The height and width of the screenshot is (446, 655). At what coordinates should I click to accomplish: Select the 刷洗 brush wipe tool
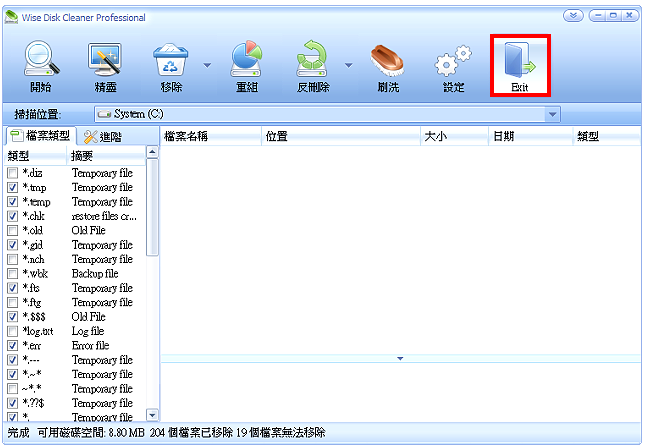click(388, 66)
